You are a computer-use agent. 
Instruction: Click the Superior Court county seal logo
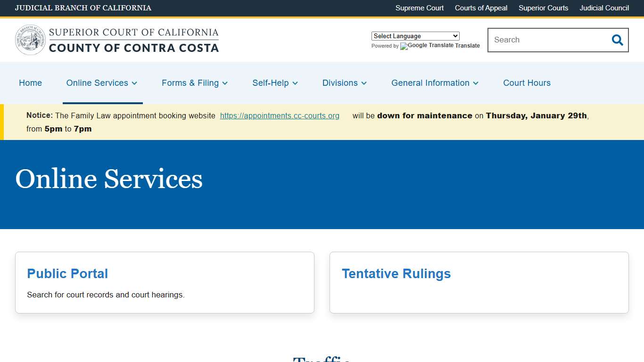[x=30, y=40]
